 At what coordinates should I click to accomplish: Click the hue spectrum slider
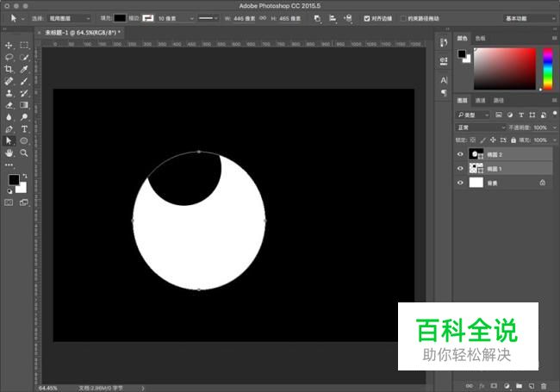click(547, 68)
